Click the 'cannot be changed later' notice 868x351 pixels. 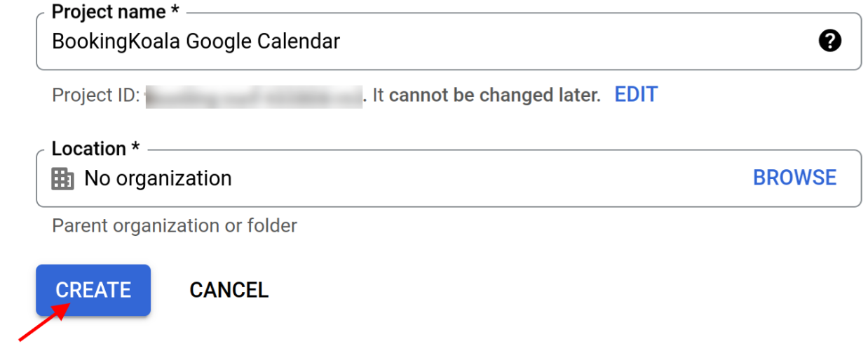click(x=494, y=95)
